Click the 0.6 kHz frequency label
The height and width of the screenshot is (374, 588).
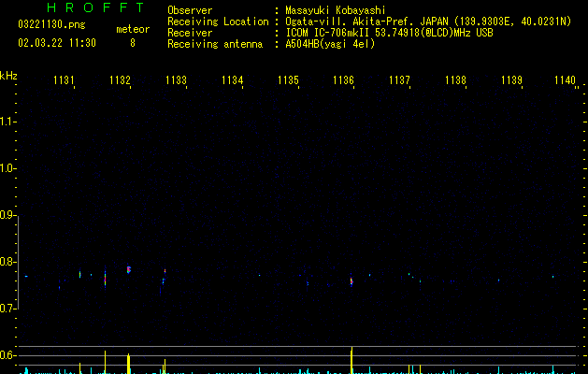tap(7, 355)
